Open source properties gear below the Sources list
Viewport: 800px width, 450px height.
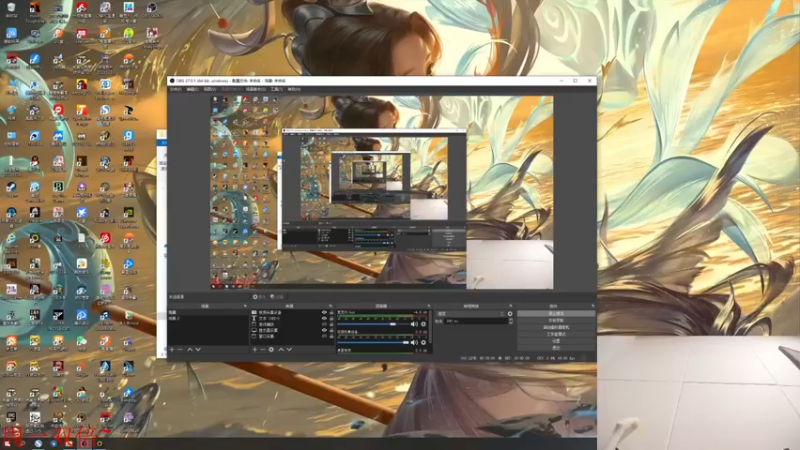coord(271,349)
